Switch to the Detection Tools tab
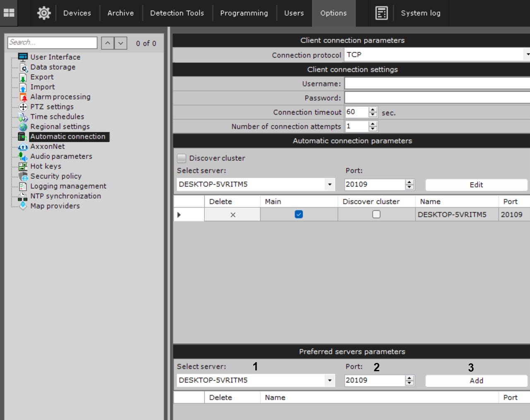This screenshot has width=530, height=420. click(177, 13)
